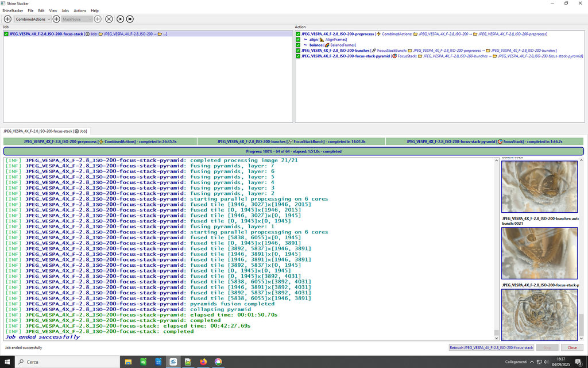Open the Edit menu
This screenshot has height=368, width=588.
pos(41,11)
